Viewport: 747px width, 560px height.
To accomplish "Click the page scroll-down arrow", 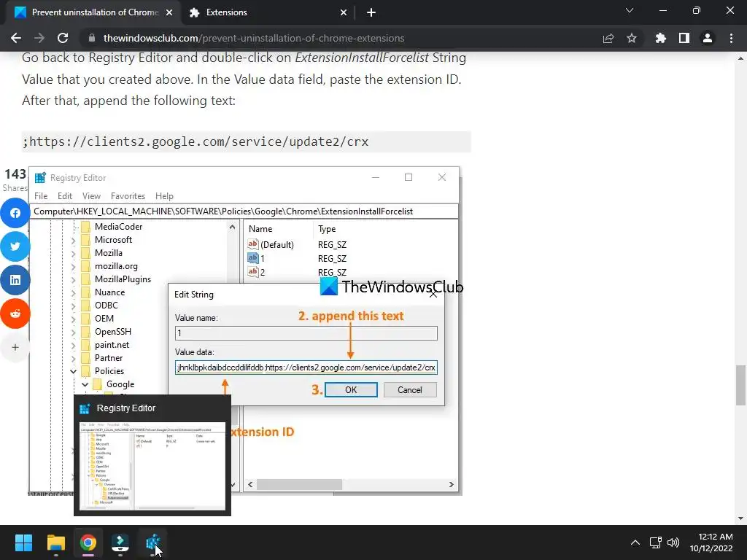I will pyautogui.click(x=740, y=518).
